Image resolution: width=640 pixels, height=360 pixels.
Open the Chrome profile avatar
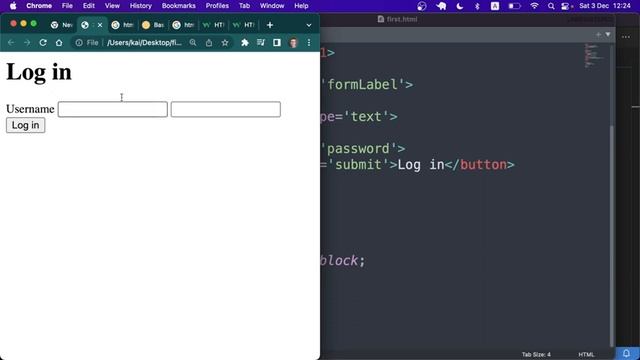pyautogui.click(x=293, y=42)
